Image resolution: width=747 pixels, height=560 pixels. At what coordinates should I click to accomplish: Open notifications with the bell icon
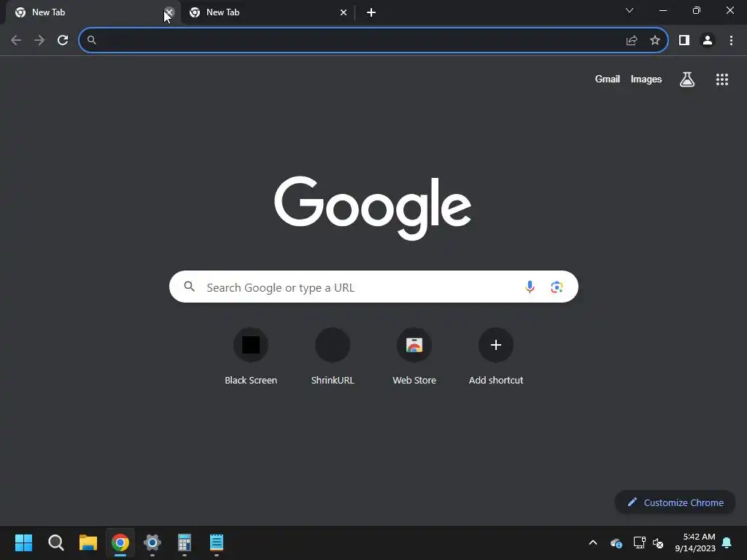point(727,542)
